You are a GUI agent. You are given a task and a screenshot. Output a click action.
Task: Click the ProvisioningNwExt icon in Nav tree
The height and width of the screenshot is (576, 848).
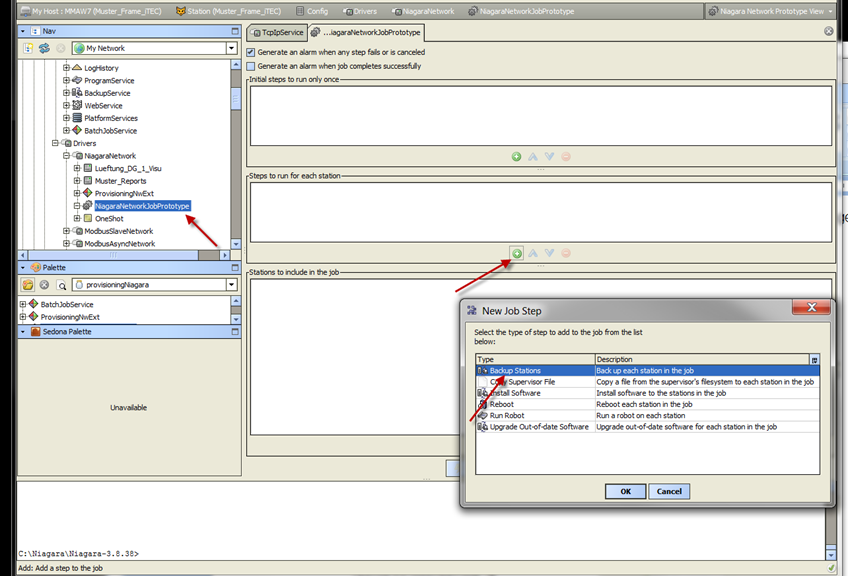[x=88, y=193]
